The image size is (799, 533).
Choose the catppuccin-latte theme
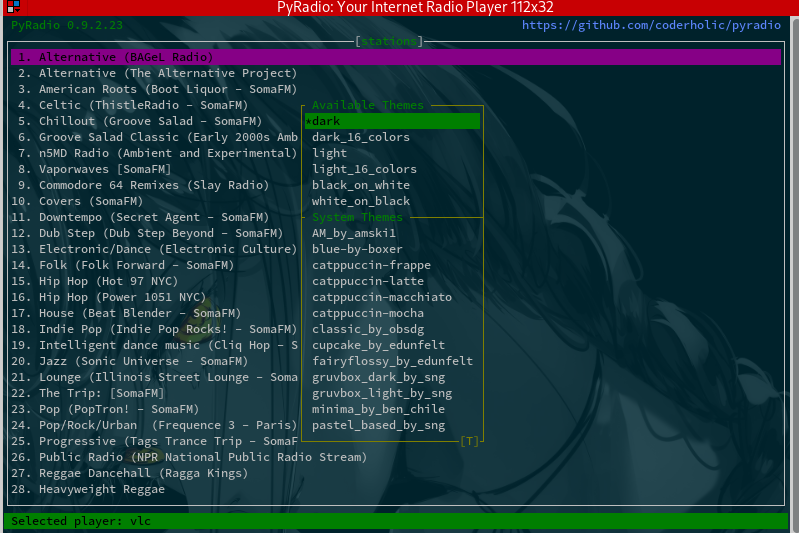(x=368, y=281)
